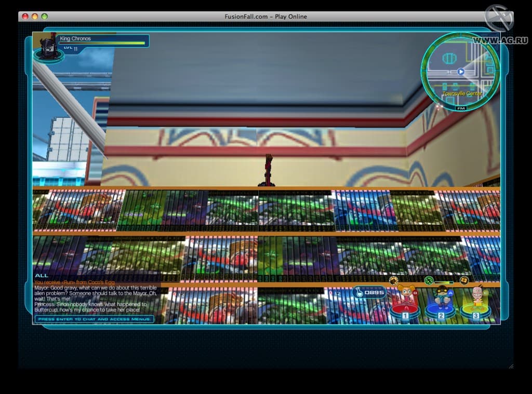This screenshot has height=394, width=532.
Task: Click the 'You receive <Run> from Coco's Egg' message
Action: pyautogui.click(x=75, y=282)
